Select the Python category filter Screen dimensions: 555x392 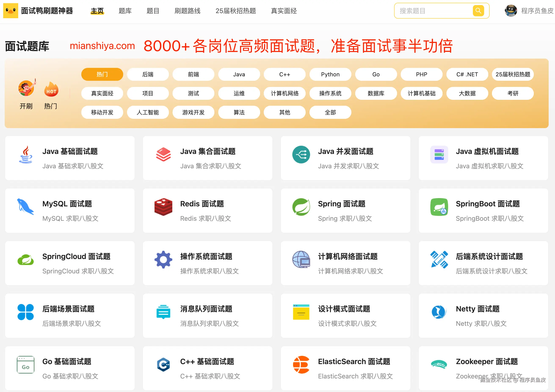(330, 74)
